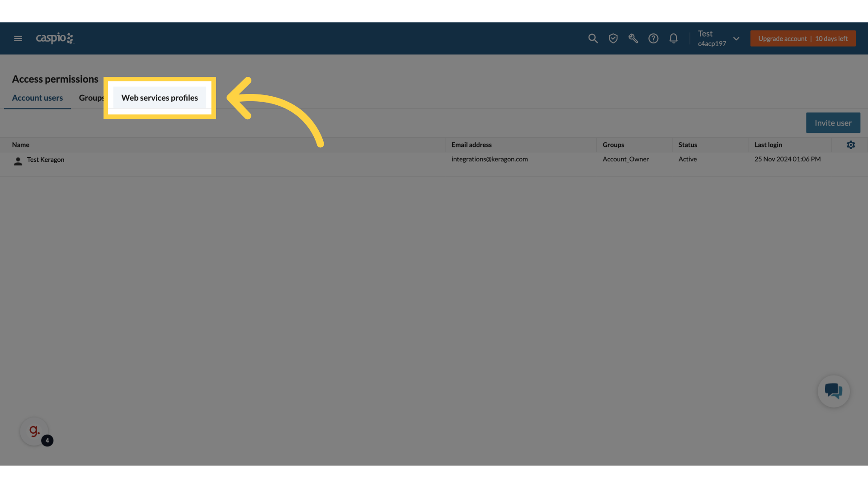The height and width of the screenshot is (488, 868).
Task: Open the Web services profiles tab
Action: (160, 98)
